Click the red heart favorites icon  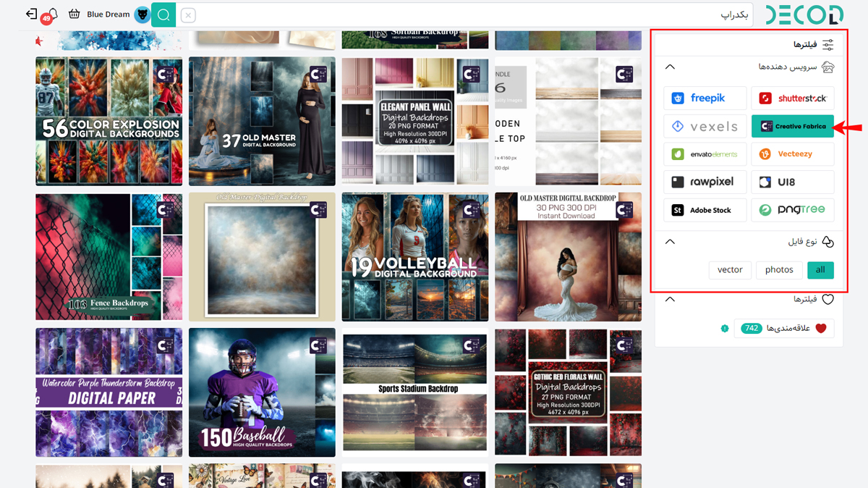pyautogui.click(x=820, y=329)
